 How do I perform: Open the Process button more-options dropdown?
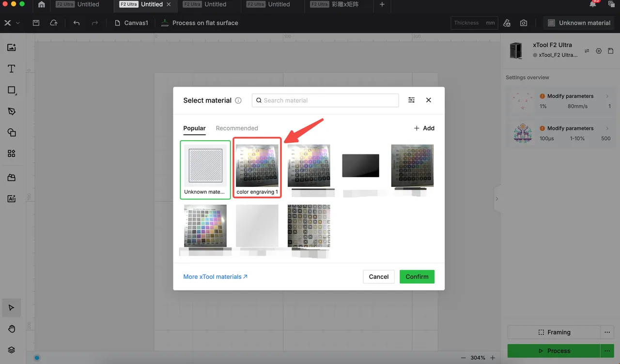[607, 350]
